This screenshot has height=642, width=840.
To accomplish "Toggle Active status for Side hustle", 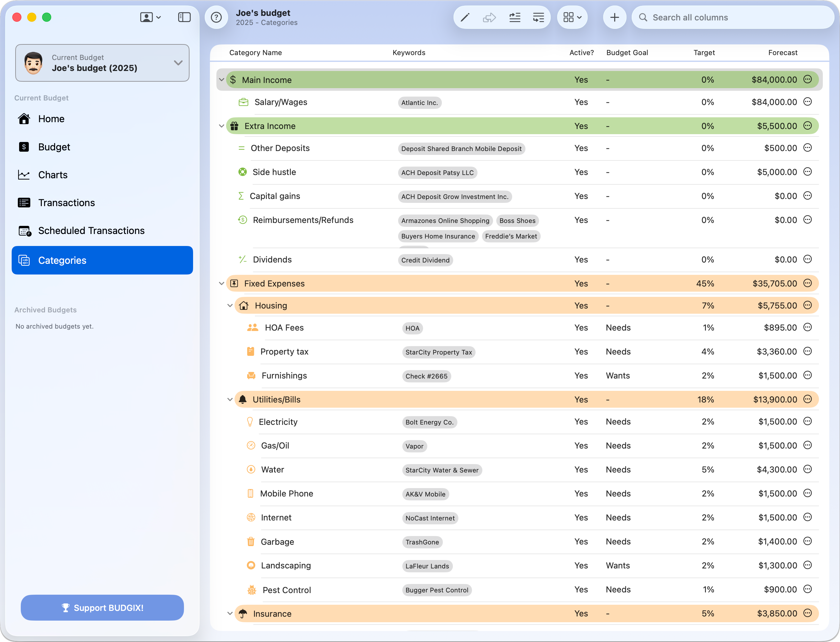I will point(581,172).
